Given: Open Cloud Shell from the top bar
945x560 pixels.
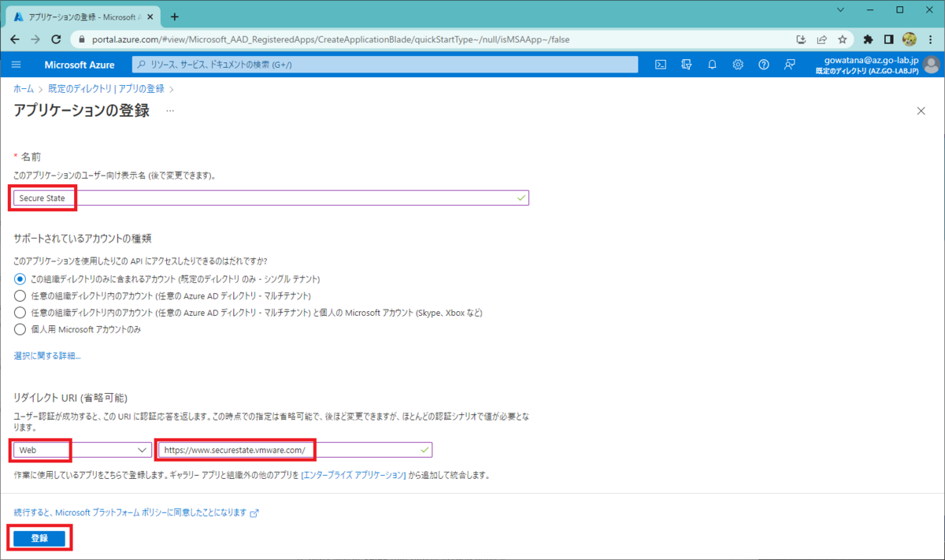Looking at the screenshot, I should tap(661, 65).
